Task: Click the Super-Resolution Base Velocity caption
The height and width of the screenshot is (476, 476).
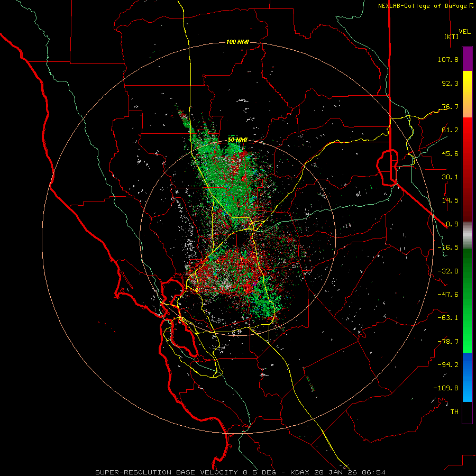Action: click(241, 472)
